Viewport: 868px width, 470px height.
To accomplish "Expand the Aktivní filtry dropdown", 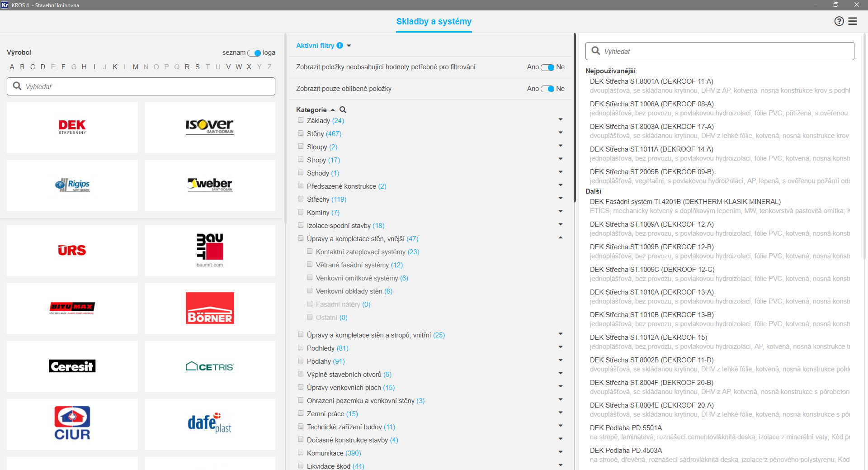I will [x=349, y=46].
